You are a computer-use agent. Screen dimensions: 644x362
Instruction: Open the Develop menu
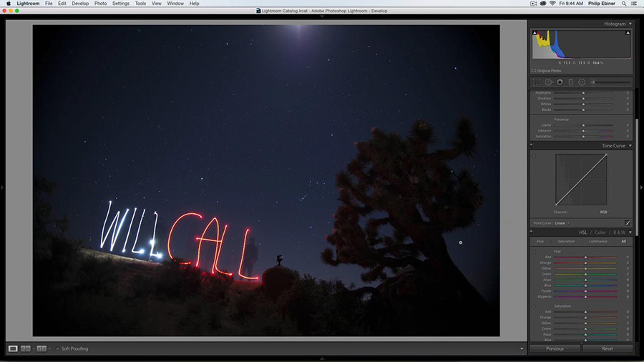[x=80, y=4]
